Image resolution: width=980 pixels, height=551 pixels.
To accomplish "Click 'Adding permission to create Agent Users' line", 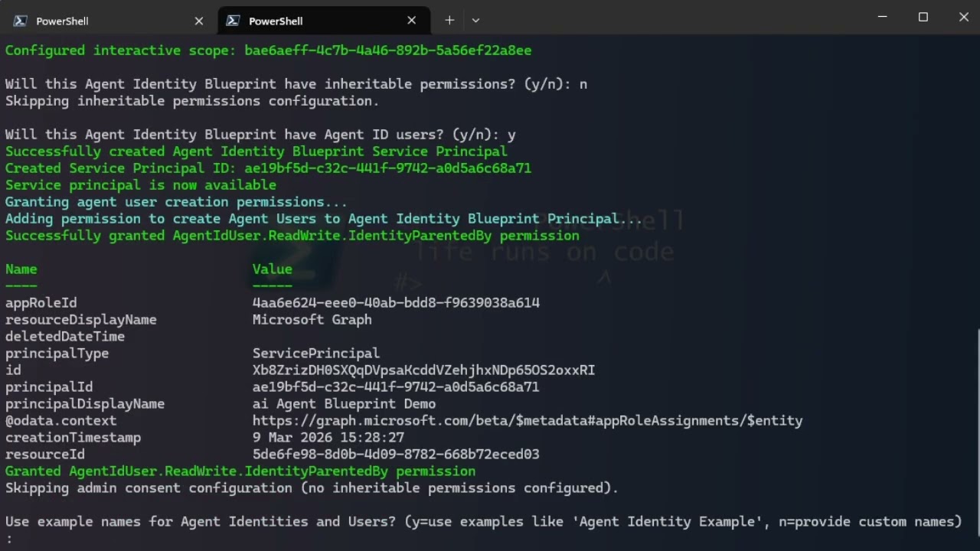I will click(x=324, y=219).
